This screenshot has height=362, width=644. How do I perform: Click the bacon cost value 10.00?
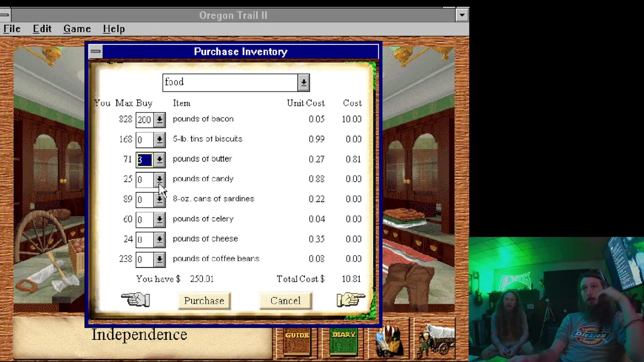coord(351,119)
